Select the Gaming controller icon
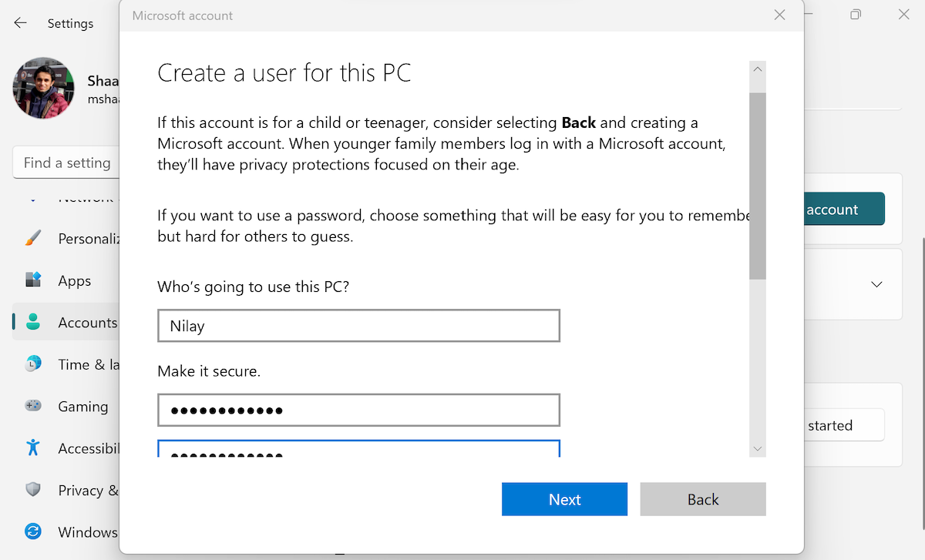 click(33, 406)
